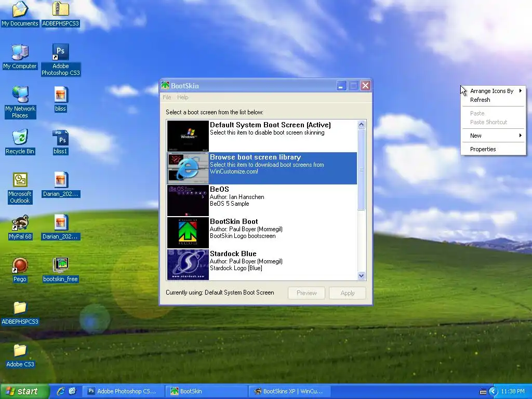Switch to Adobe Photoshop CS taskbar button
The height and width of the screenshot is (399, 532).
click(x=124, y=391)
